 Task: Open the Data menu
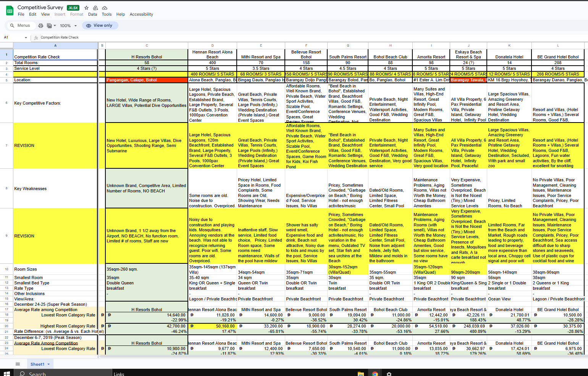pos(92,15)
